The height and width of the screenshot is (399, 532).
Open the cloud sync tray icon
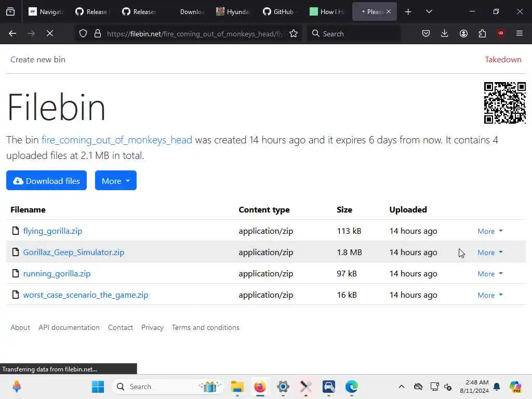418,387
